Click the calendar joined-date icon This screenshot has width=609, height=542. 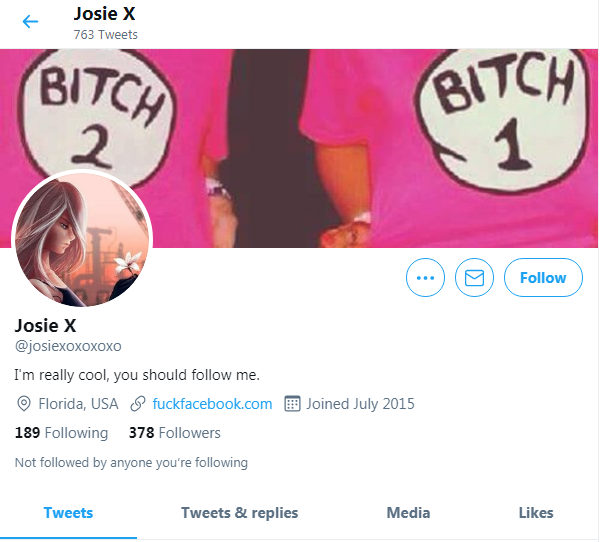292,404
